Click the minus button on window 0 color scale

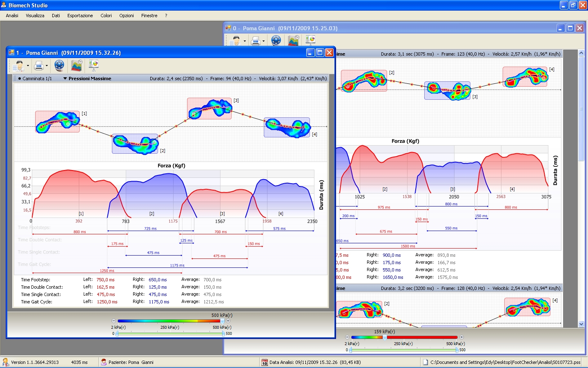pos(347,337)
